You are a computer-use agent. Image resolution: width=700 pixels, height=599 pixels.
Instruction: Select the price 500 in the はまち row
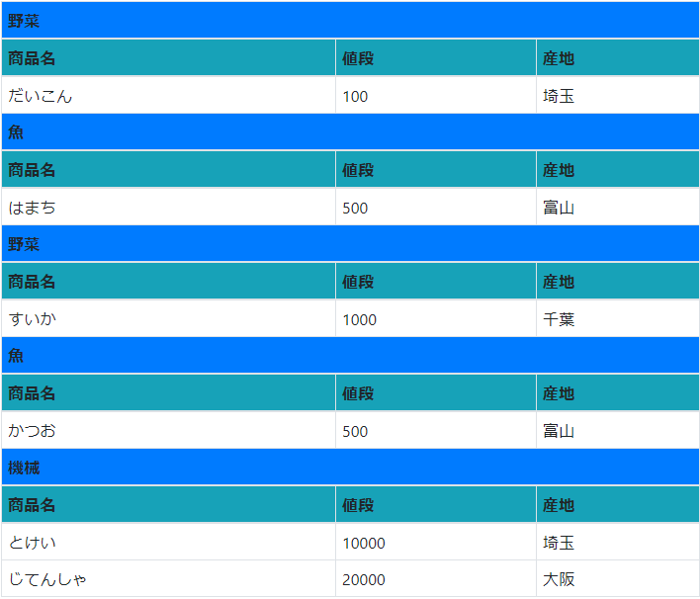pos(355,208)
